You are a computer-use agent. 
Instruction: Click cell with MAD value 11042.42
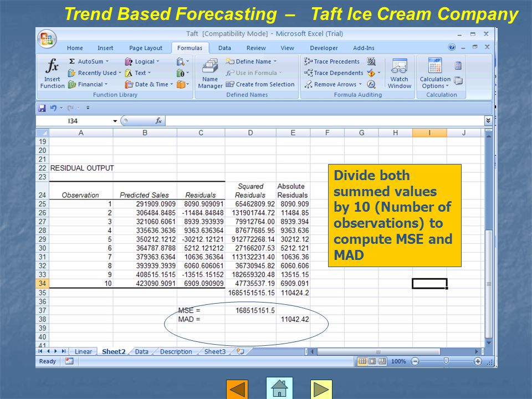point(293,319)
